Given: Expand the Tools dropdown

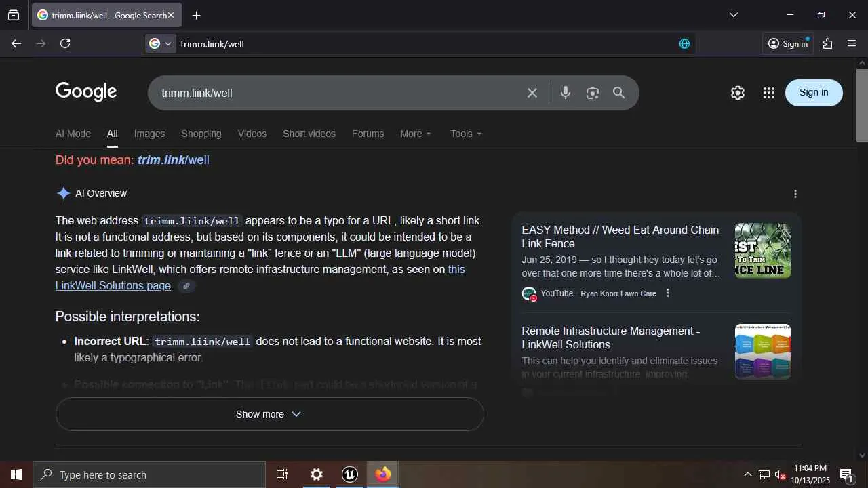Looking at the screenshot, I should coord(466,134).
